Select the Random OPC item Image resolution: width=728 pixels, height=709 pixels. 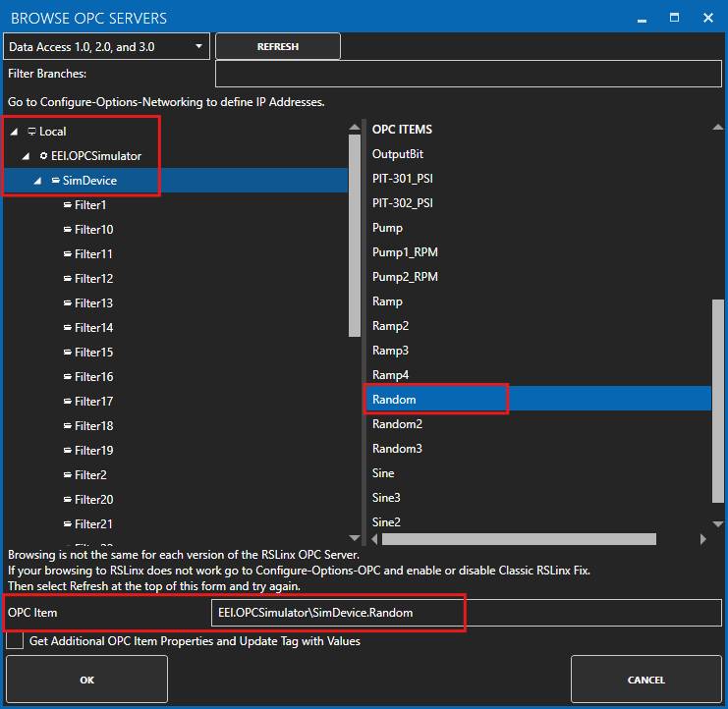point(394,400)
